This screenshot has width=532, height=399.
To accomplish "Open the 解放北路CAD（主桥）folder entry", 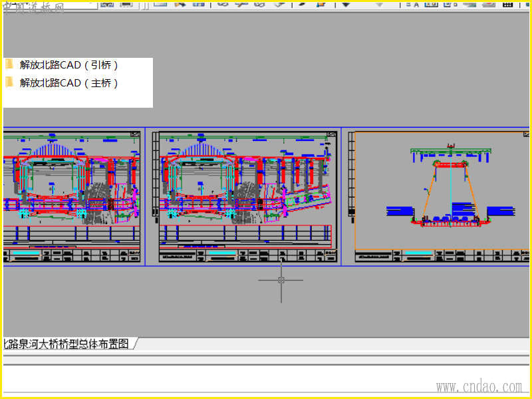I will coord(69,82).
